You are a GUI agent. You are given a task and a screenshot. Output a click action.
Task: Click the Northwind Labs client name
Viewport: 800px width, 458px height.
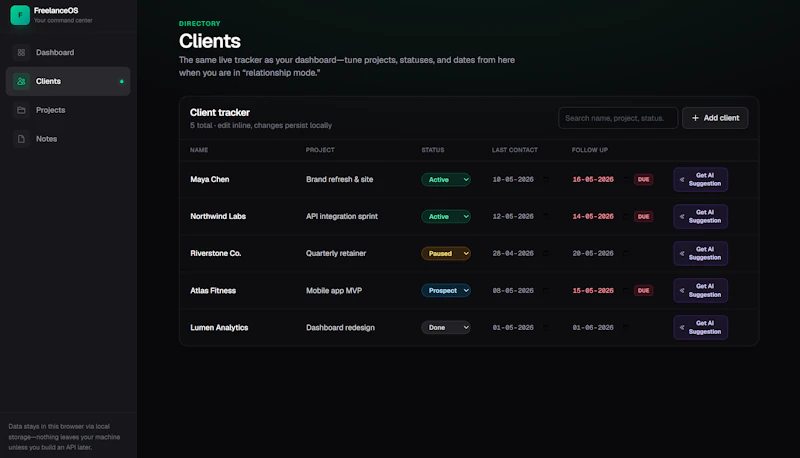(218, 216)
